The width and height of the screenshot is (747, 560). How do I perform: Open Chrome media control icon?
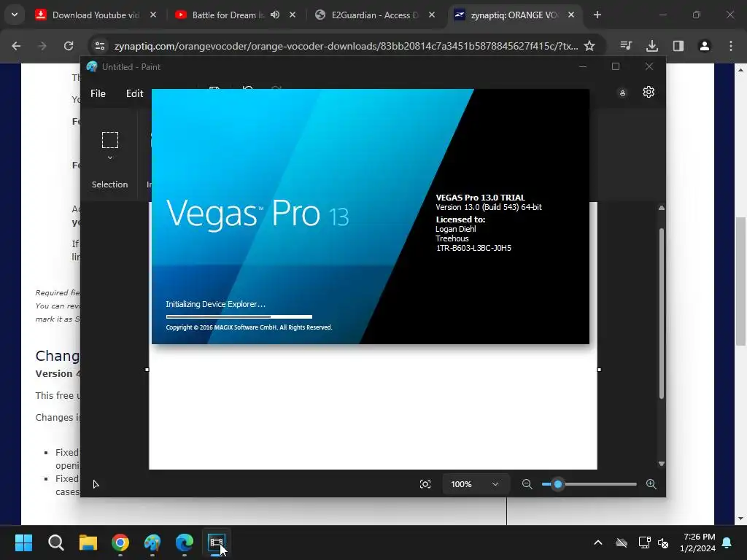[x=626, y=46]
